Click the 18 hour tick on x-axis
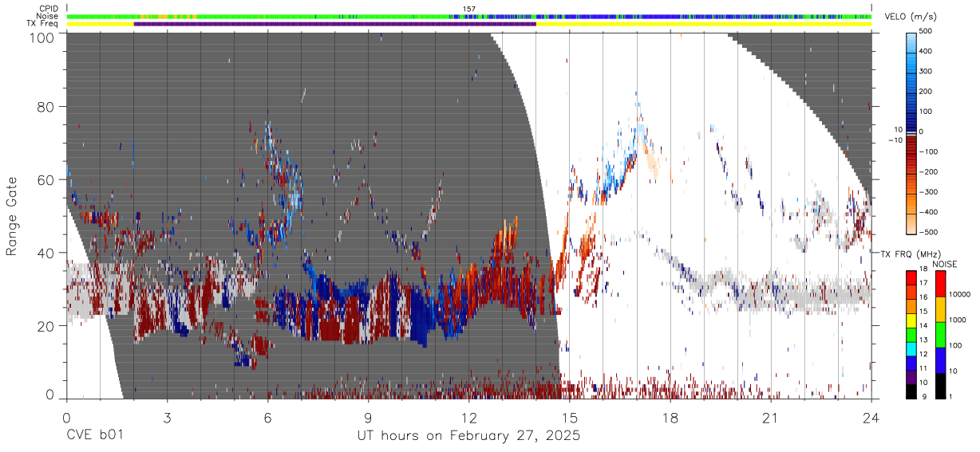This screenshot has height=452, width=980. [x=670, y=418]
